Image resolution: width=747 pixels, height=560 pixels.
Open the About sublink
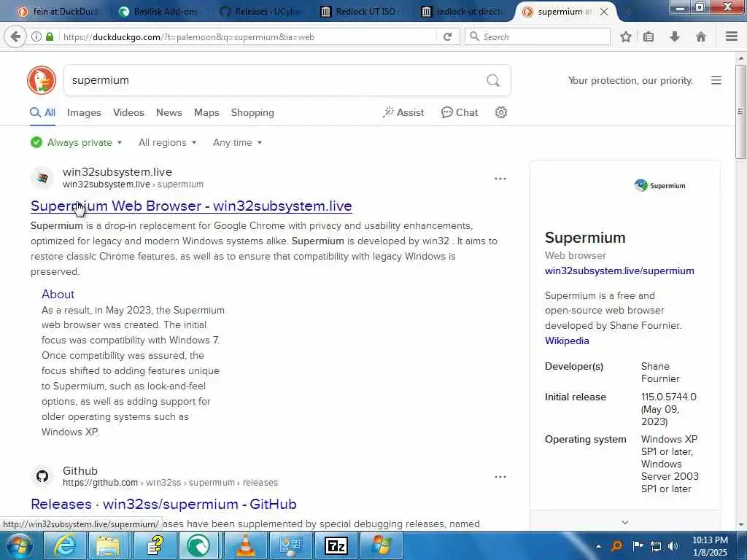(58, 294)
